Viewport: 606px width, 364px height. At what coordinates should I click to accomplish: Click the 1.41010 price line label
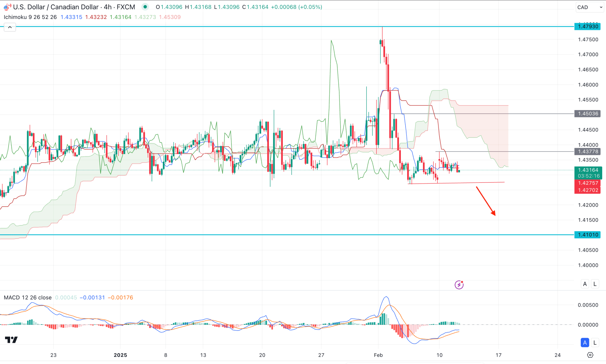(587, 235)
